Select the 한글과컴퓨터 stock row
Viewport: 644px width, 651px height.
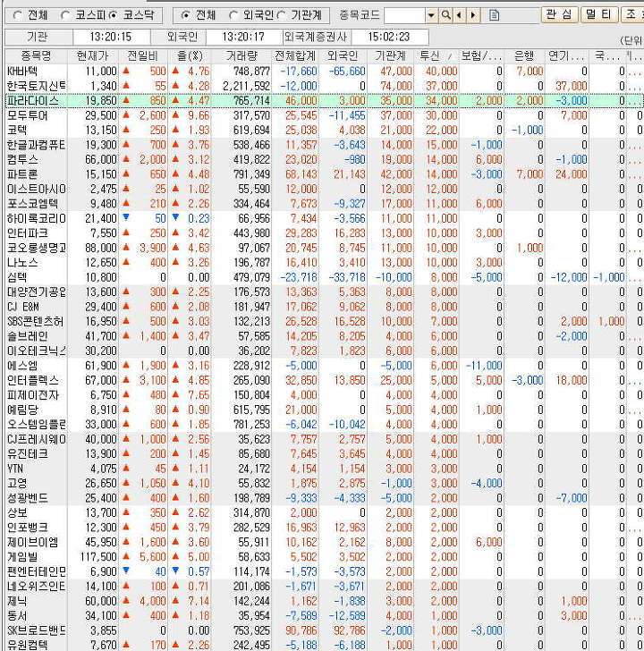coord(324,145)
